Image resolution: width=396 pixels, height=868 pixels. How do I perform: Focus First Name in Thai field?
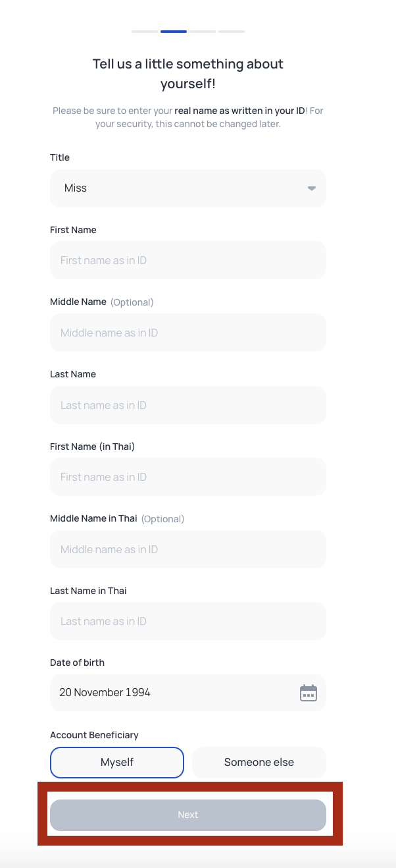188,477
